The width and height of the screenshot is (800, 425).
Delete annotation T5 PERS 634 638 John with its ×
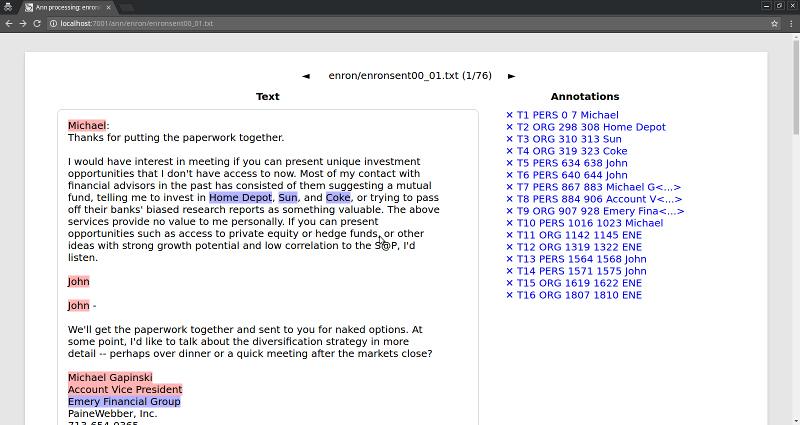pos(509,163)
